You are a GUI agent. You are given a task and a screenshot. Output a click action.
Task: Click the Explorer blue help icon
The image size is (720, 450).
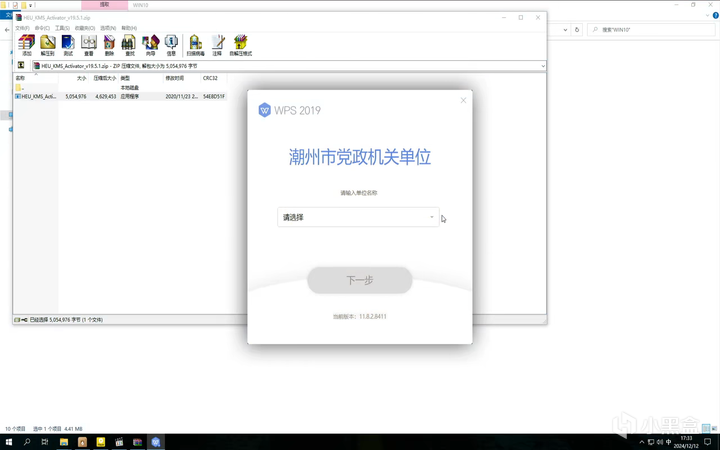pyautogui.click(x=715, y=16)
